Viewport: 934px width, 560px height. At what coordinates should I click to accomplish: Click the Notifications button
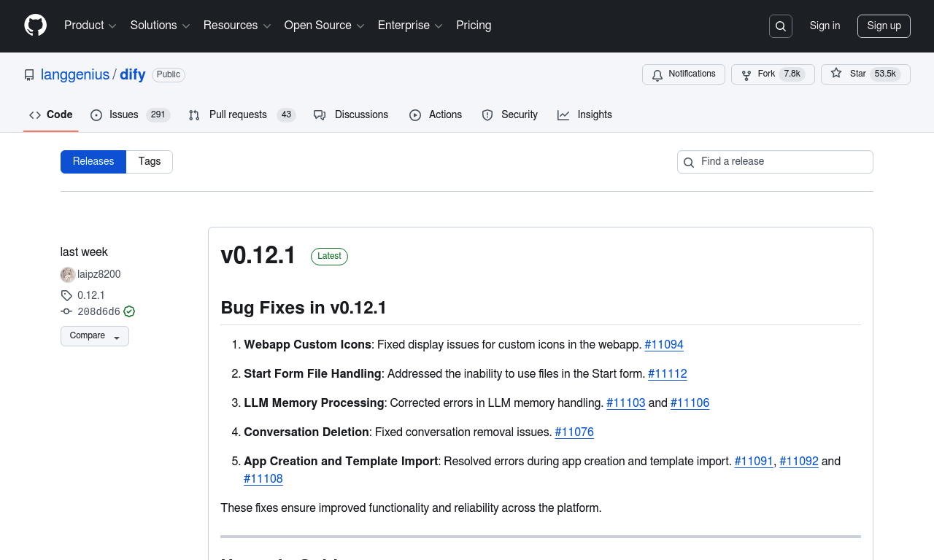pyautogui.click(x=684, y=74)
